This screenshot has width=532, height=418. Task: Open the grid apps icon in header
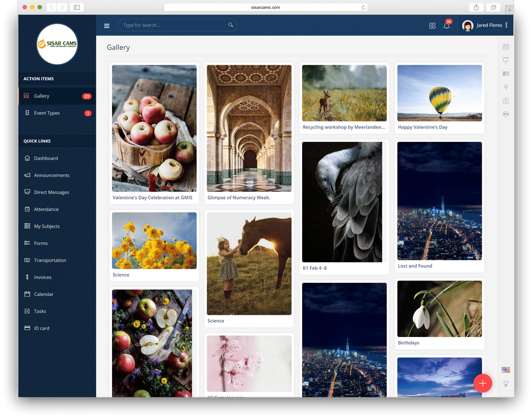coord(432,26)
